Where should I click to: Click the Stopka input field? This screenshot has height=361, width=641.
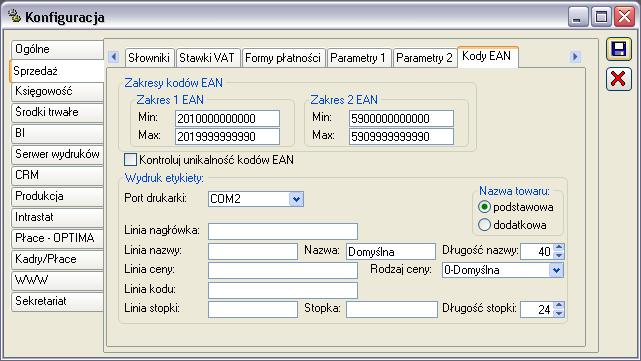[x=392, y=309]
